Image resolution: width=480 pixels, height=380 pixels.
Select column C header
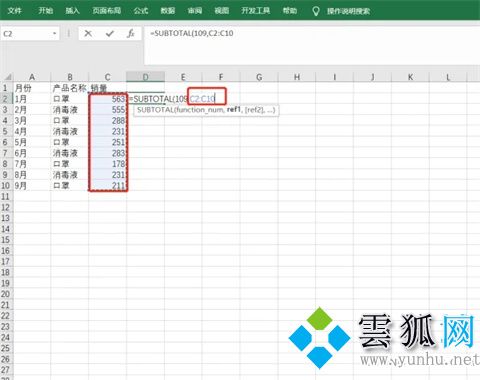pyautogui.click(x=107, y=77)
